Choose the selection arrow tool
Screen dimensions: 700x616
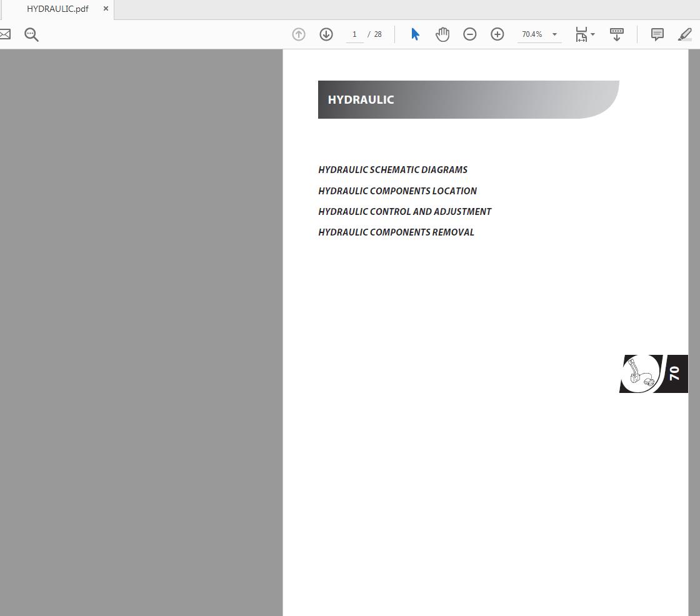[x=415, y=34]
